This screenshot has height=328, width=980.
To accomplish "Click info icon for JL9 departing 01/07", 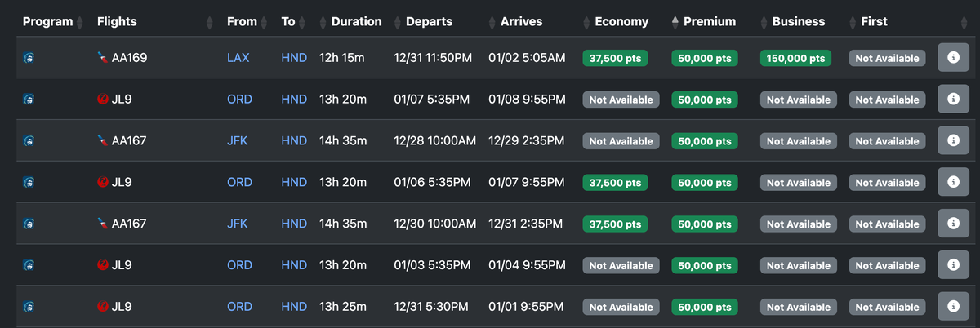I will [953, 100].
